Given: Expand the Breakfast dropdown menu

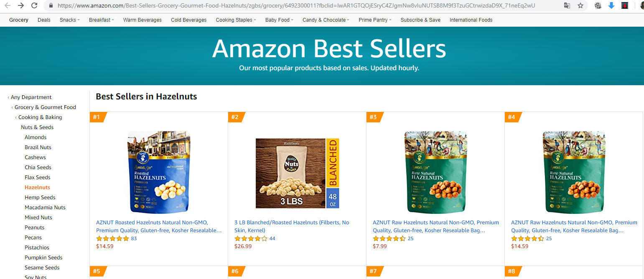Looking at the screenshot, I should [x=101, y=20].
